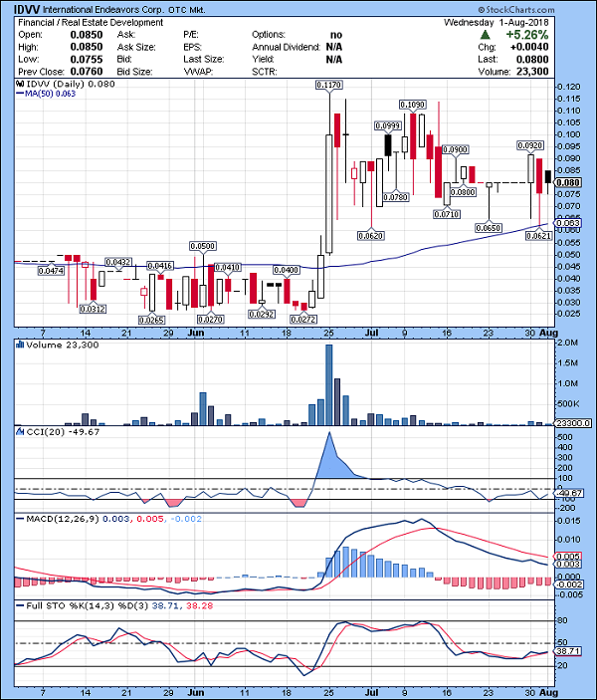597x700 pixels.
Task: Click the StockCharts.com copyright text
Action: pos(516,9)
